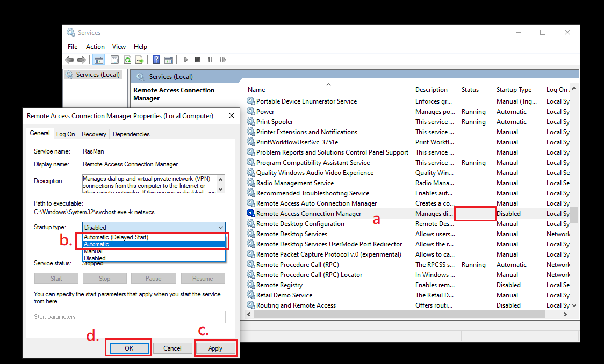604x364 pixels.
Task: Click the gear icon beside Recommended Troubleshooting Service
Action: [251, 193]
